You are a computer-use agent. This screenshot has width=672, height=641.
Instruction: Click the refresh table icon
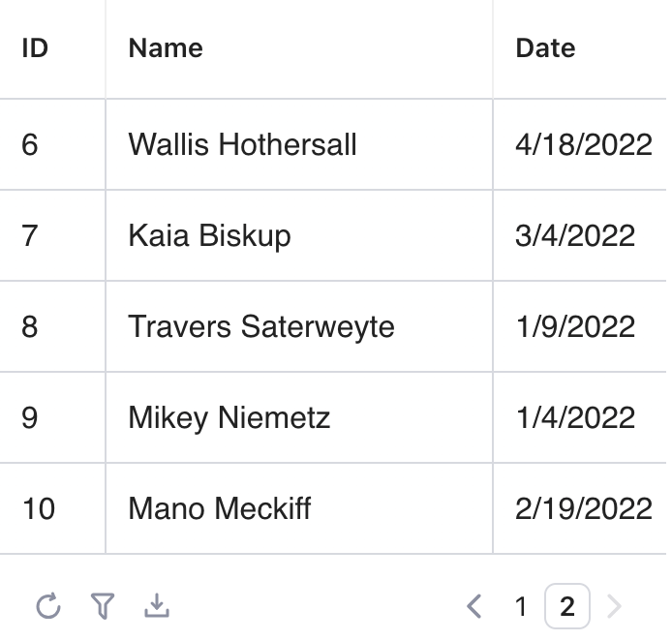click(x=47, y=607)
